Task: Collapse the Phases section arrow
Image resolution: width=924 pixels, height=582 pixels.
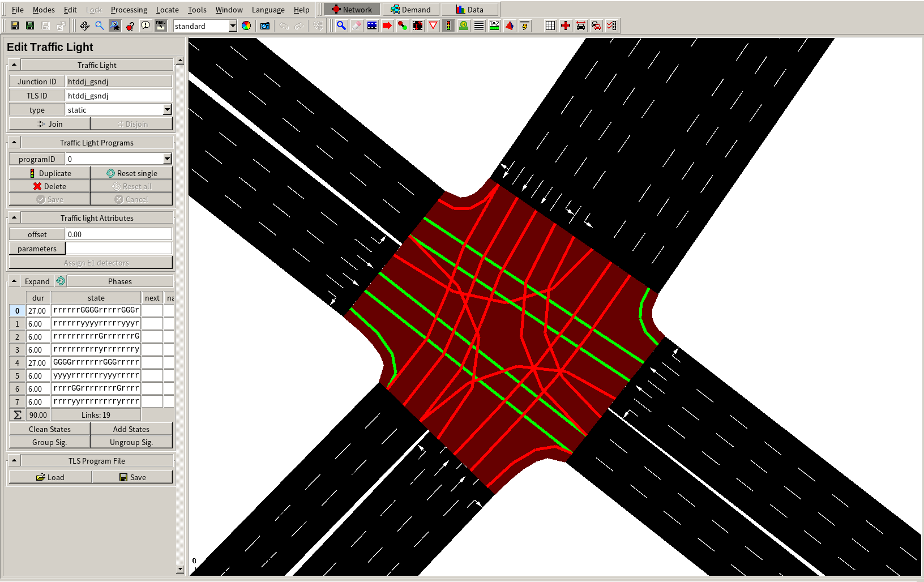Action: tap(14, 281)
